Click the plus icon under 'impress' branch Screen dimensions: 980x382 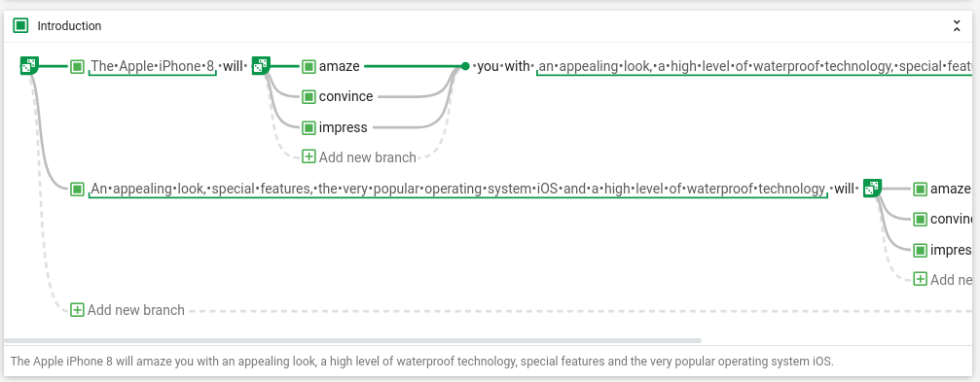click(309, 156)
